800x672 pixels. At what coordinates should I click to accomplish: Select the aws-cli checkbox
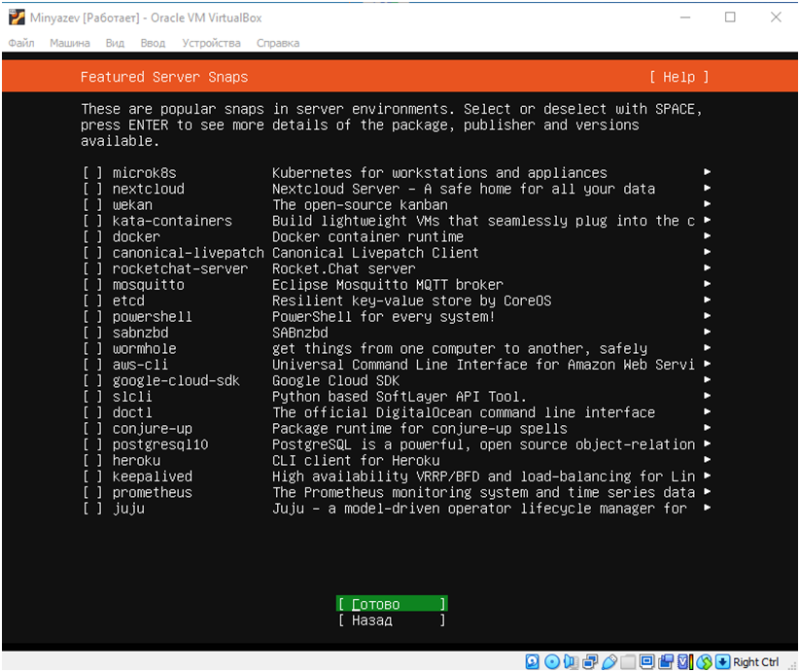(x=93, y=365)
